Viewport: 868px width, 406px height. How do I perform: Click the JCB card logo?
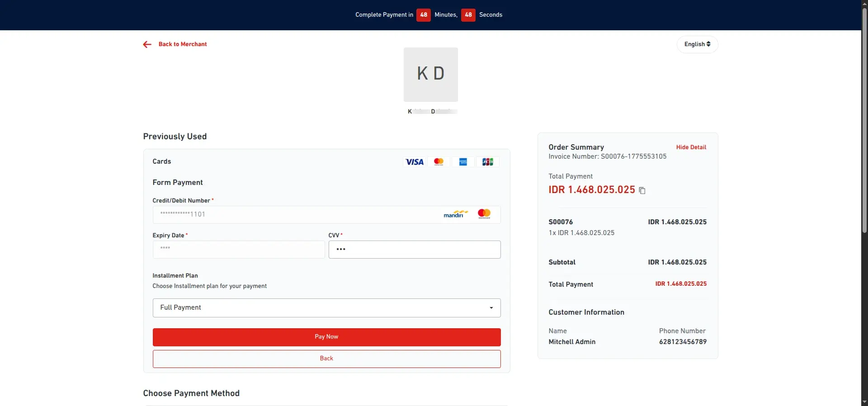(x=487, y=162)
